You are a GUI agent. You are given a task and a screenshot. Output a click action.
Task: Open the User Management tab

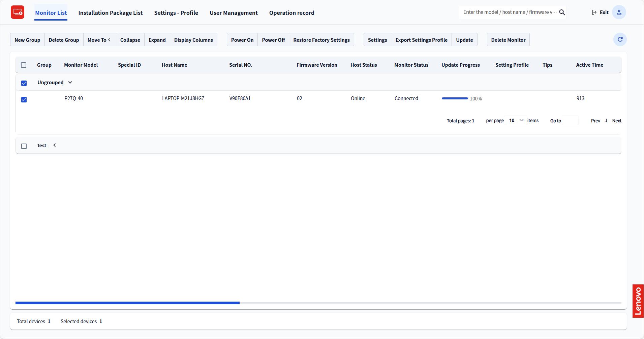(234, 13)
